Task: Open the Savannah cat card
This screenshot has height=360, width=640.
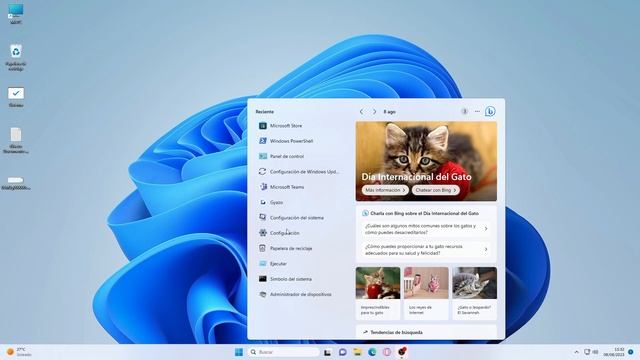Action: pyautogui.click(x=474, y=293)
